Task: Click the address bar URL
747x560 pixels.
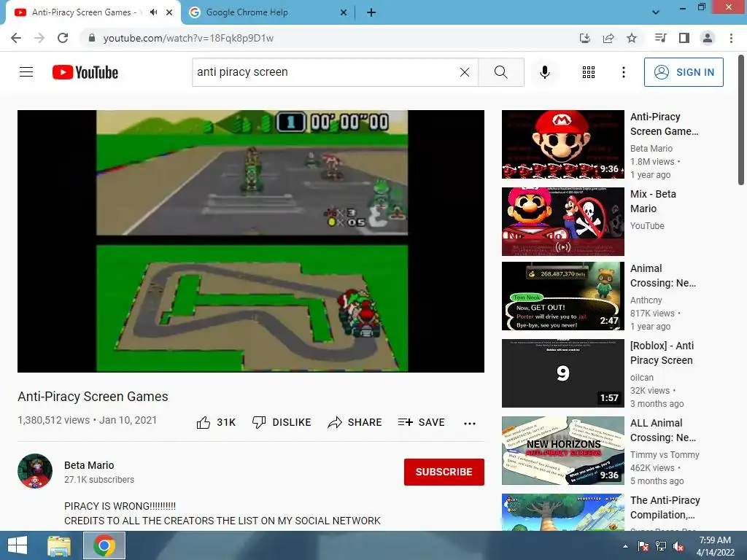Action: click(188, 38)
